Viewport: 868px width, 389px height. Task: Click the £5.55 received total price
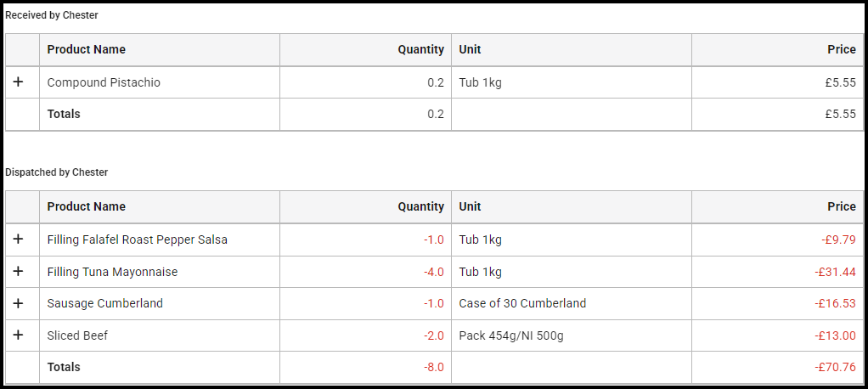tap(840, 114)
